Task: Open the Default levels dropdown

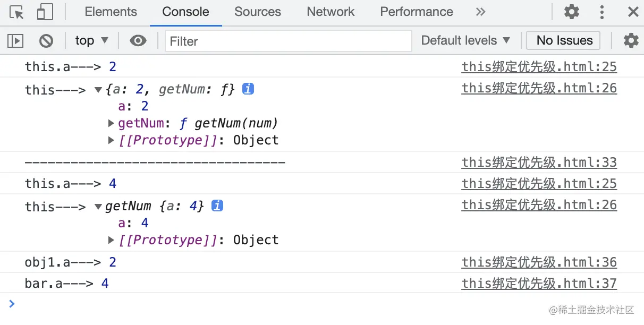Action: point(465,40)
